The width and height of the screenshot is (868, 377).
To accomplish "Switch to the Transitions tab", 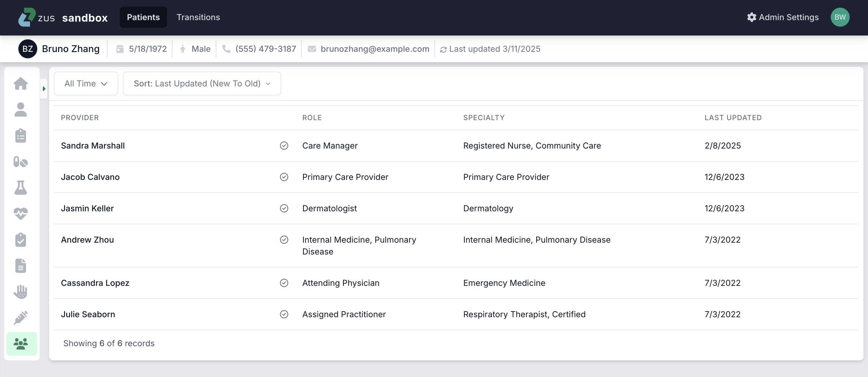I will click(198, 17).
